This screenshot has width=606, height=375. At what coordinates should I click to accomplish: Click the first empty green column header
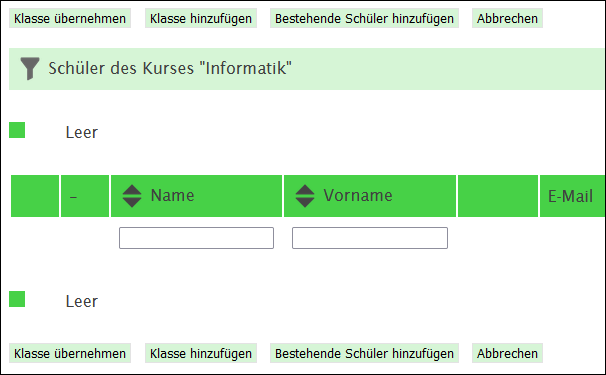tap(35, 196)
